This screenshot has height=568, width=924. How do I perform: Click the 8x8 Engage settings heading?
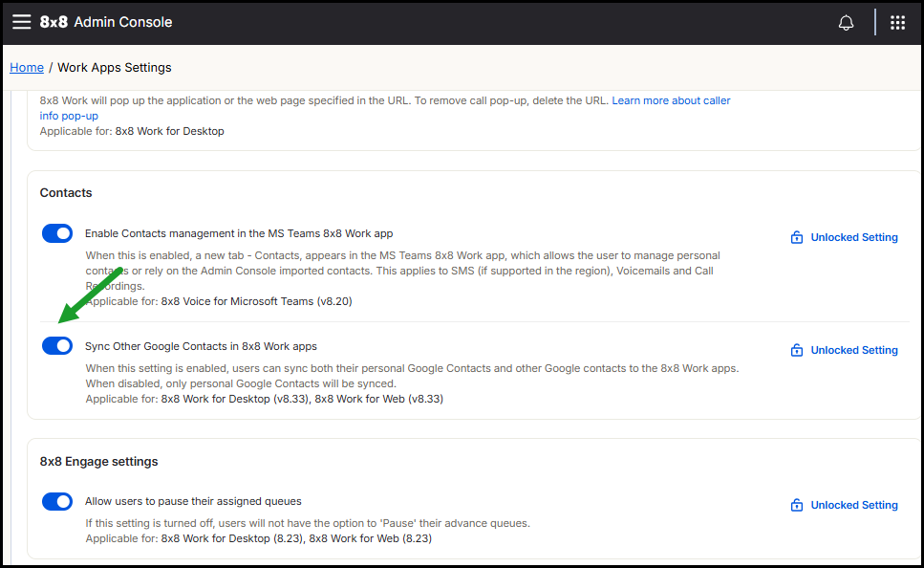point(99,461)
